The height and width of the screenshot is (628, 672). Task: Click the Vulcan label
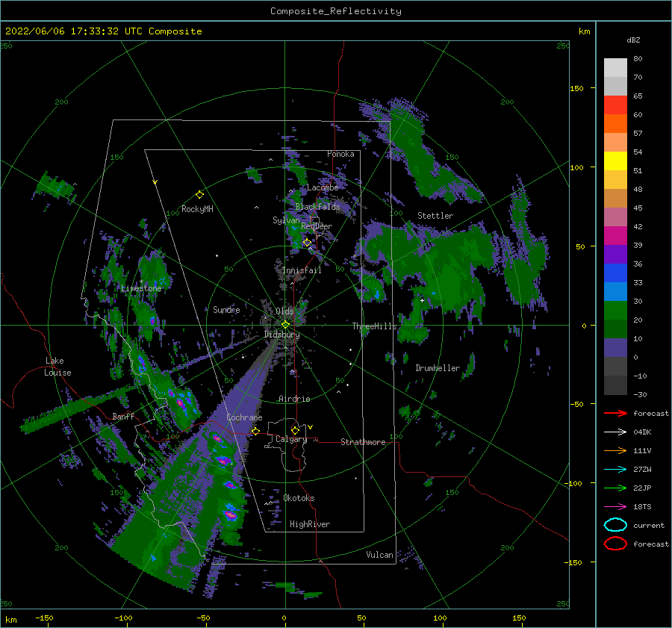379,555
